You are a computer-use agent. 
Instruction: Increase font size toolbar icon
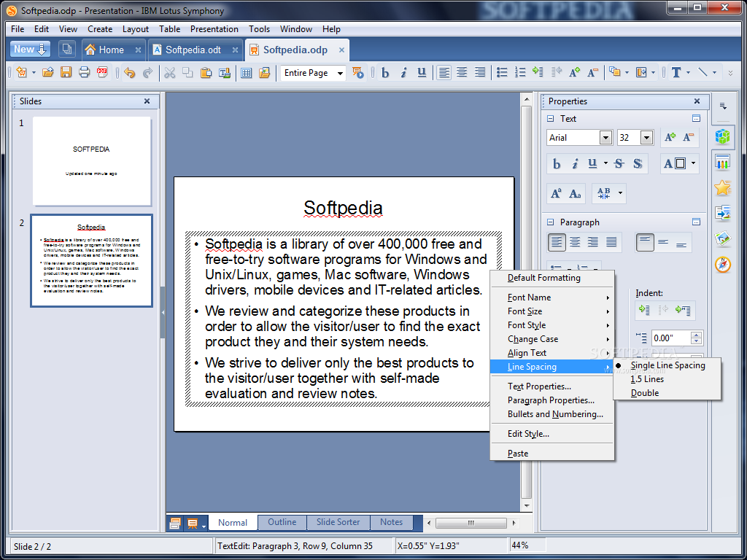click(575, 72)
